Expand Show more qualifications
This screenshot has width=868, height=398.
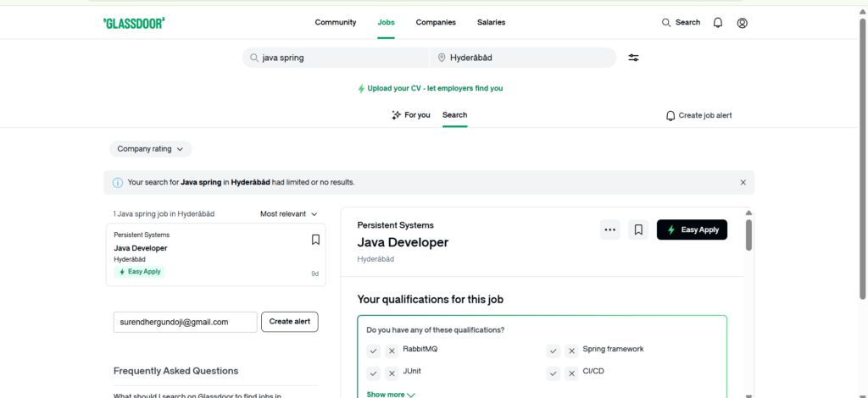(x=390, y=394)
